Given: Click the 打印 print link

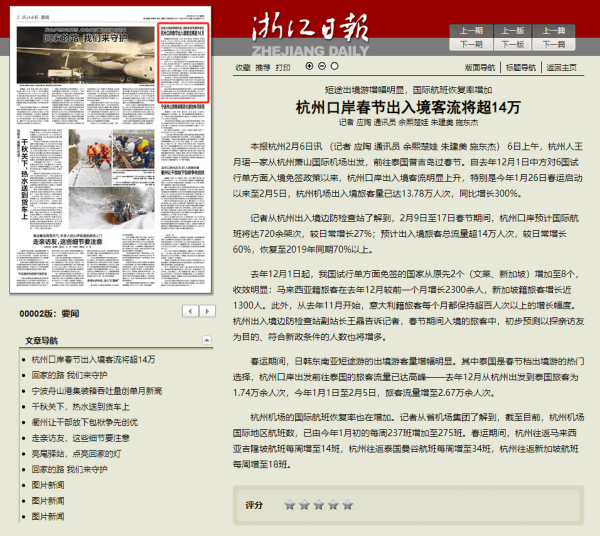Looking at the screenshot, I should pyautogui.click(x=283, y=68).
